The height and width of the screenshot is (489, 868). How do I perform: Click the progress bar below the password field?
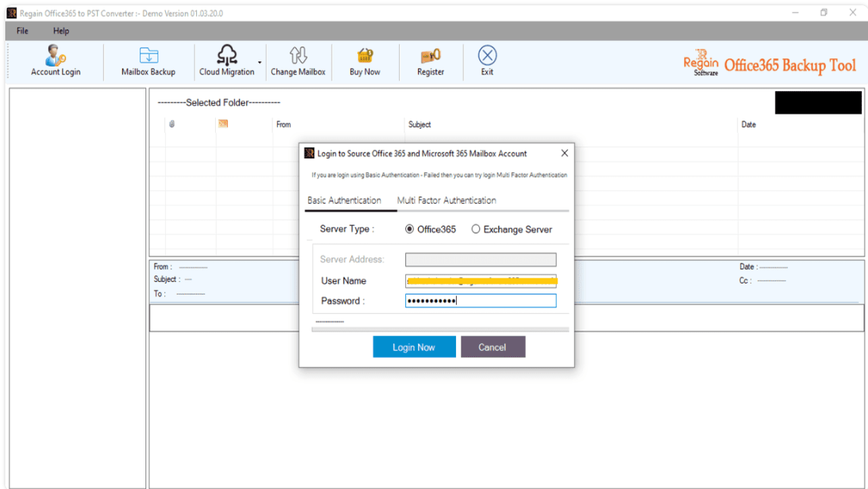click(439, 328)
